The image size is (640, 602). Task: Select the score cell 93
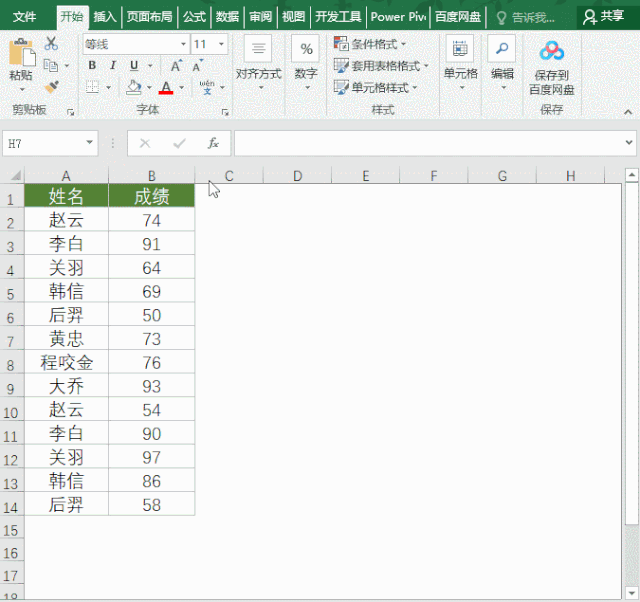click(151, 386)
